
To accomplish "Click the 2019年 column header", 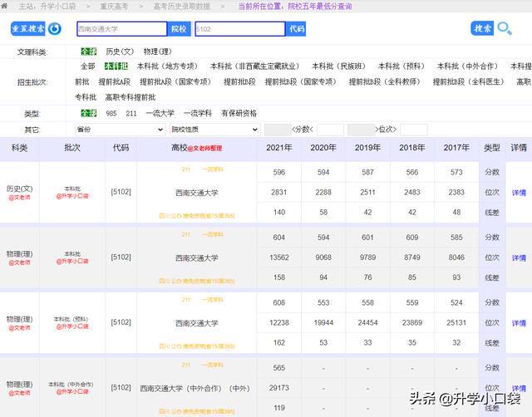I will coord(367,148).
